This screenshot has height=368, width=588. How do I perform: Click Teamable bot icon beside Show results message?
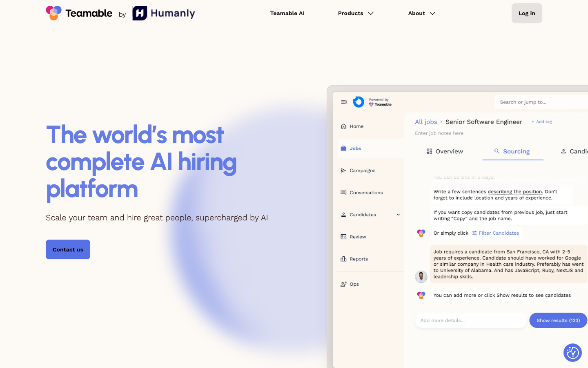click(x=421, y=295)
